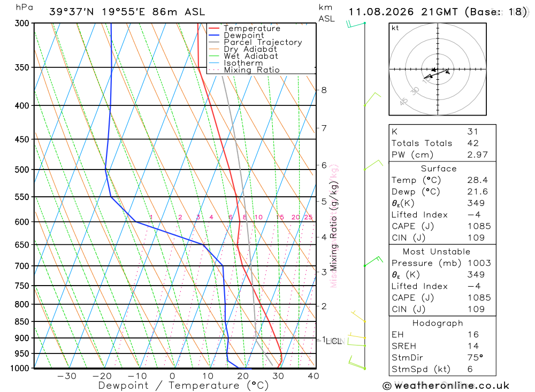Click the km ASL axis header
Viewport: 535px width, 392px height.
326,13
